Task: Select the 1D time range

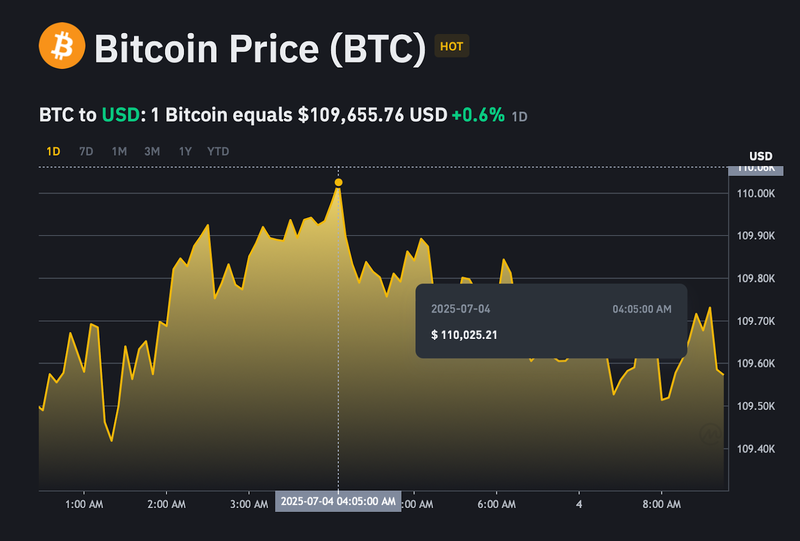Action: 54,151
